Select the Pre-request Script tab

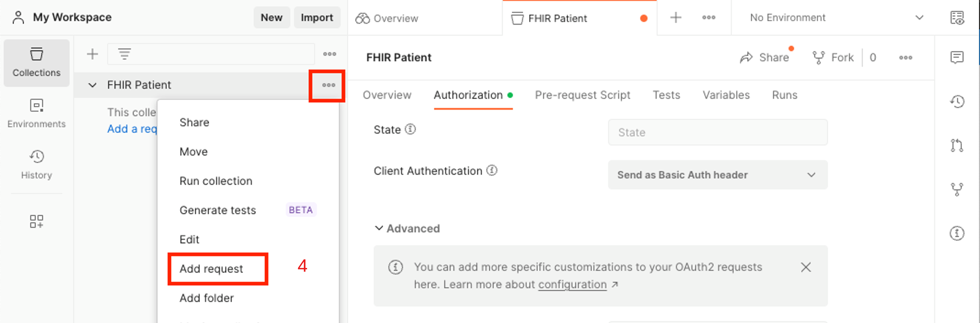click(x=581, y=95)
